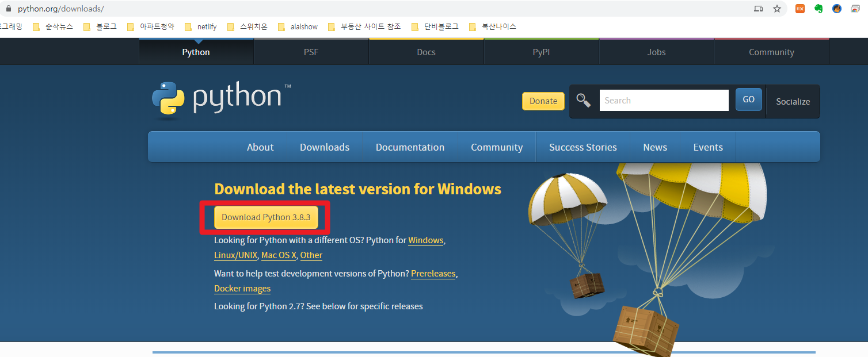This screenshot has width=868, height=357.
Task: Open the 스위치온 bookmark folder
Action: pos(248,26)
